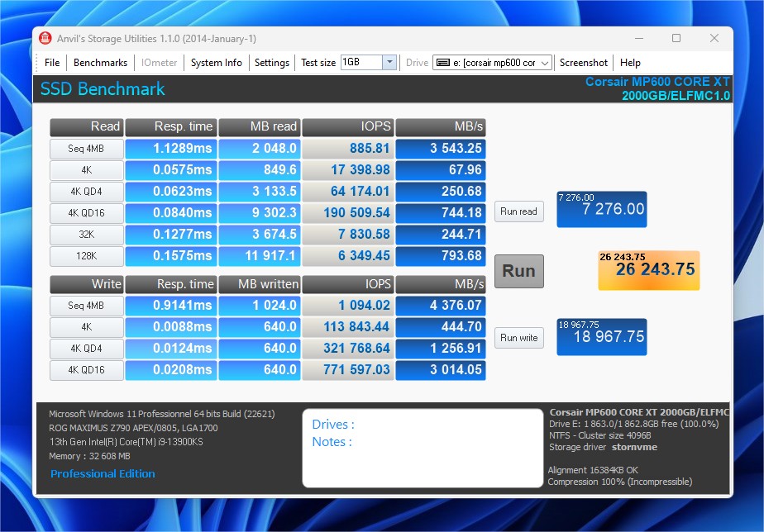Minimize the Anvil's Storage Utilities window
The height and width of the screenshot is (532, 764).
[x=639, y=38]
